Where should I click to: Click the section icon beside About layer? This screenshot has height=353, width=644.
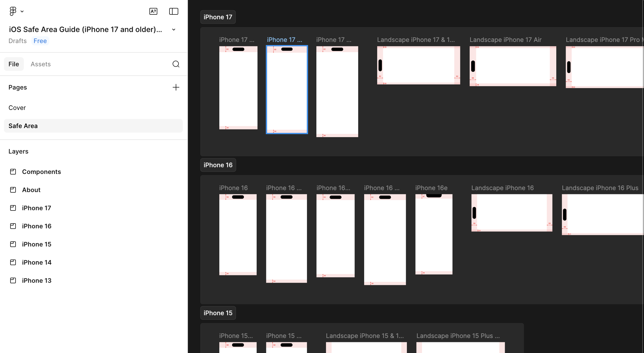click(13, 190)
